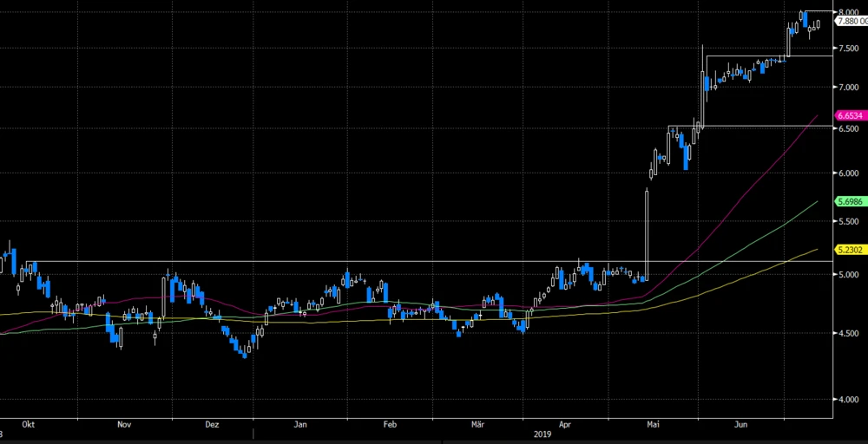Select the Dez month label

pyautogui.click(x=212, y=425)
